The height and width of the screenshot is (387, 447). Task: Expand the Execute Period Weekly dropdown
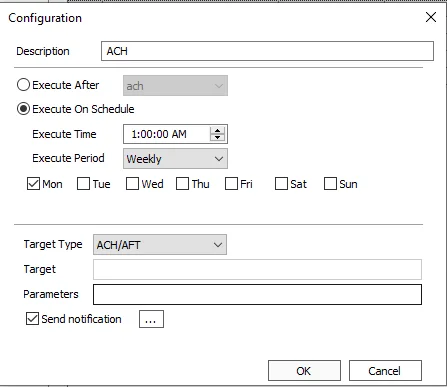click(175, 159)
